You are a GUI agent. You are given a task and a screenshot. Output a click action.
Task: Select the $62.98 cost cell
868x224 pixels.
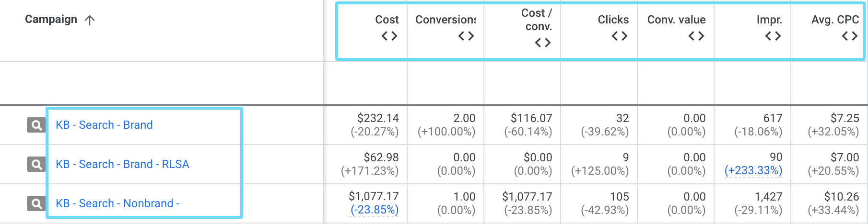point(381,157)
